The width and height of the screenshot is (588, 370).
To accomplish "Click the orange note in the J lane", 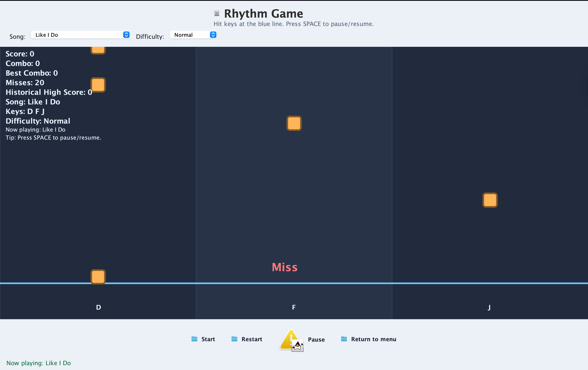I will [490, 200].
